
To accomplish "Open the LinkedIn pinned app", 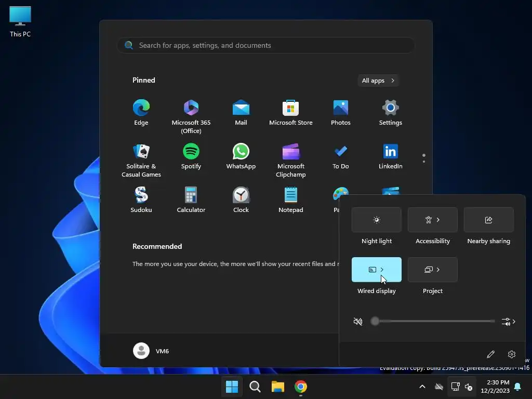I will (391, 156).
